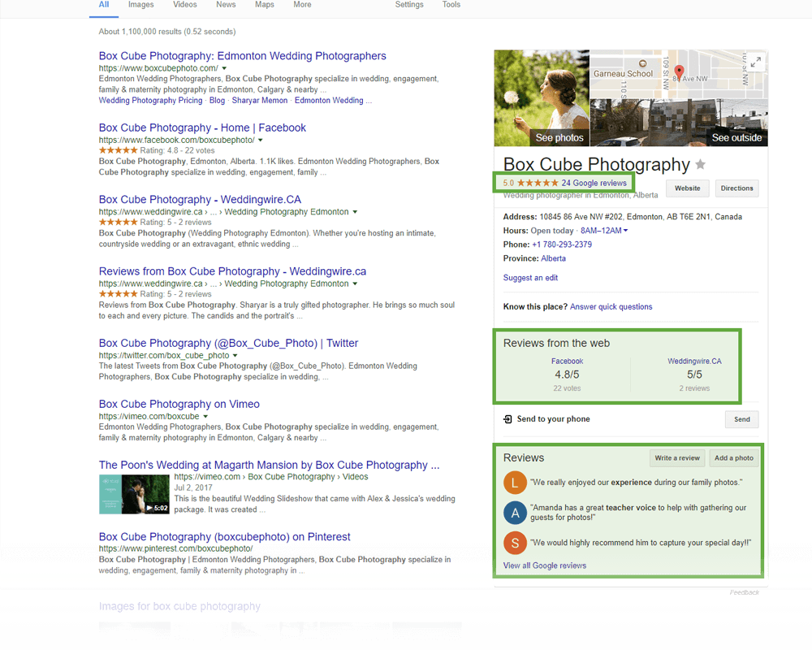Open the Box Cube Photography Twitter result
The height and width of the screenshot is (650, 812).
click(x=228, y=343)
